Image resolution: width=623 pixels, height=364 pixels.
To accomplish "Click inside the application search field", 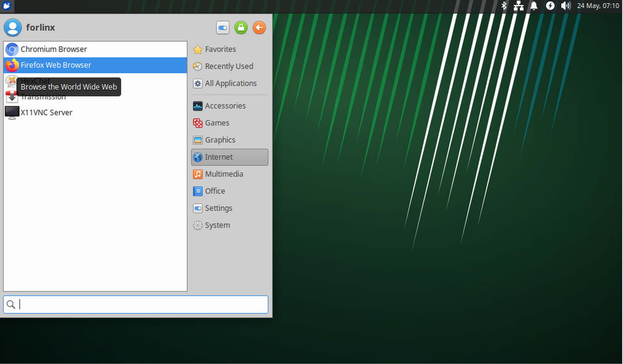I will (x=136, y=304).
